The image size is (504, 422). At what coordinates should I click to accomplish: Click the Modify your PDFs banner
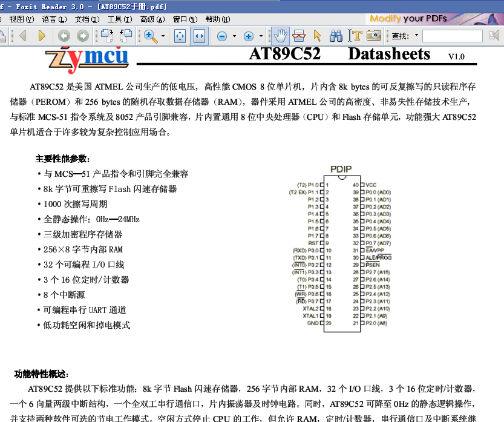(x=434, y=19)
